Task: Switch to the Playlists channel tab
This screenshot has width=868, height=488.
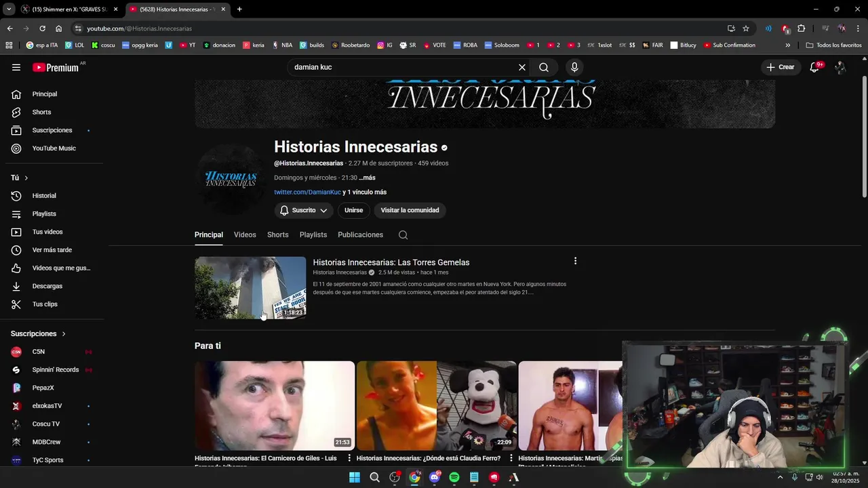Action: tap(313, 235)
